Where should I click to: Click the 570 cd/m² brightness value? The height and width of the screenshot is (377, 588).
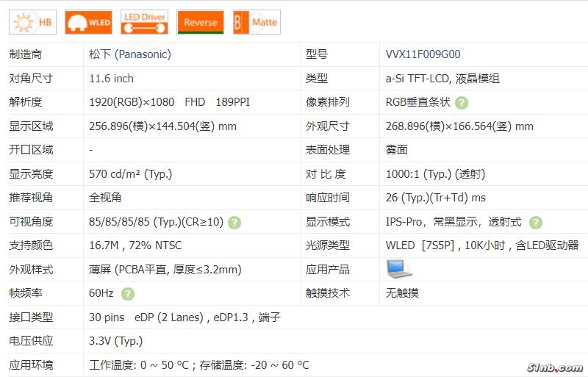pos(130,174)
